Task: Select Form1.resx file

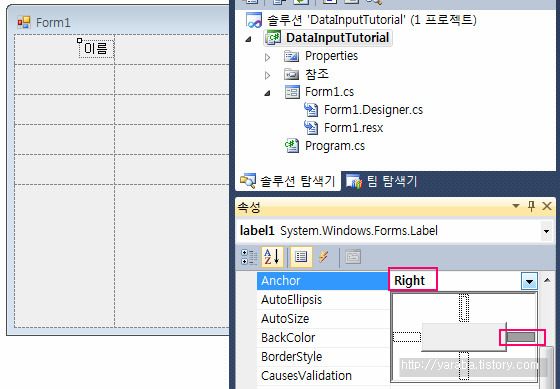Action: (x=354, y=128)
